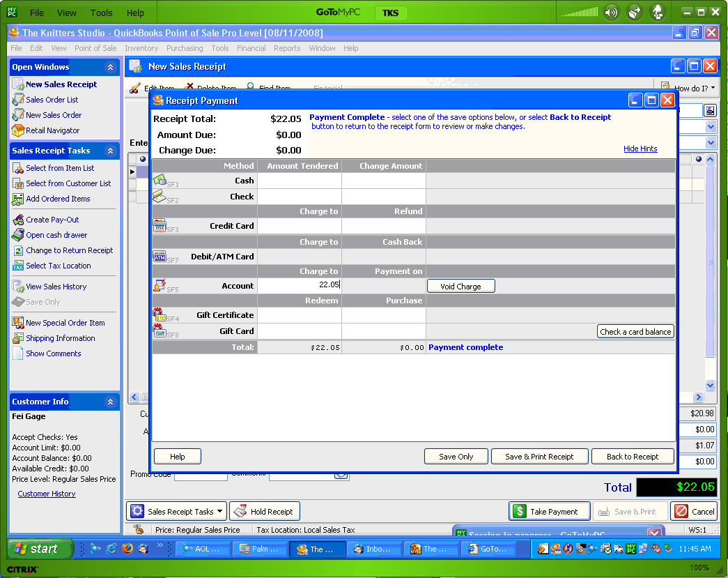Collapse the Sales Receipt Tasks panel

pyautogui.click(x=111, y=151)
